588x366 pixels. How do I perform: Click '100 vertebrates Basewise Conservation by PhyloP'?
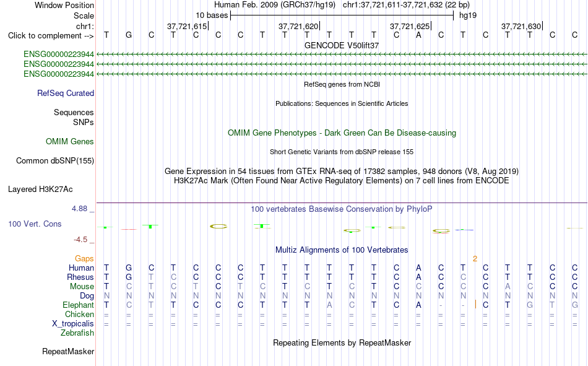[342, 209]
